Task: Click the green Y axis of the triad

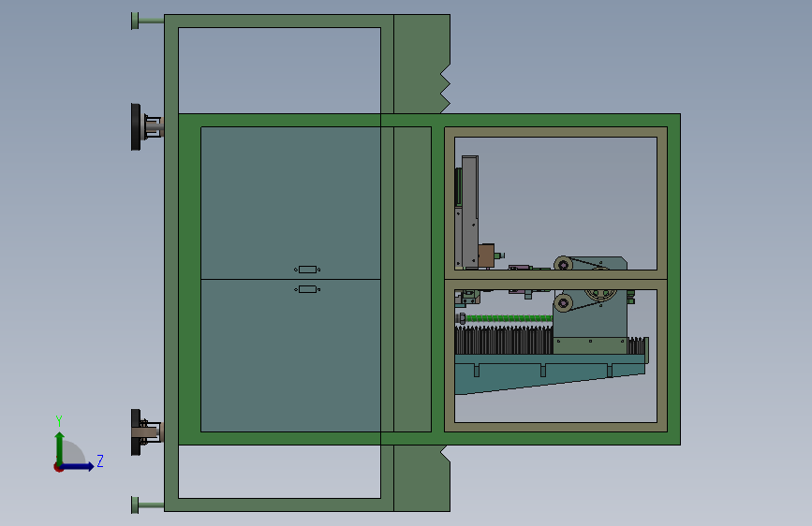Action: [60, 448]
